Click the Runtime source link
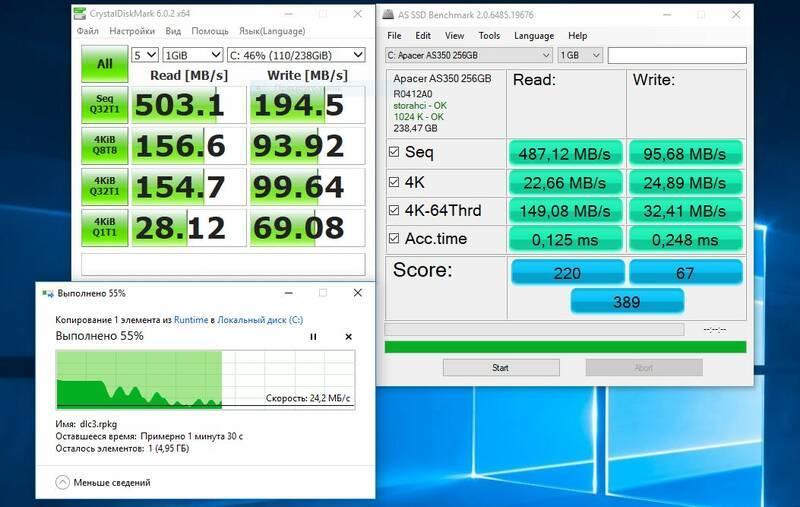Screen dimensions: 800x507 coord(191,320)
